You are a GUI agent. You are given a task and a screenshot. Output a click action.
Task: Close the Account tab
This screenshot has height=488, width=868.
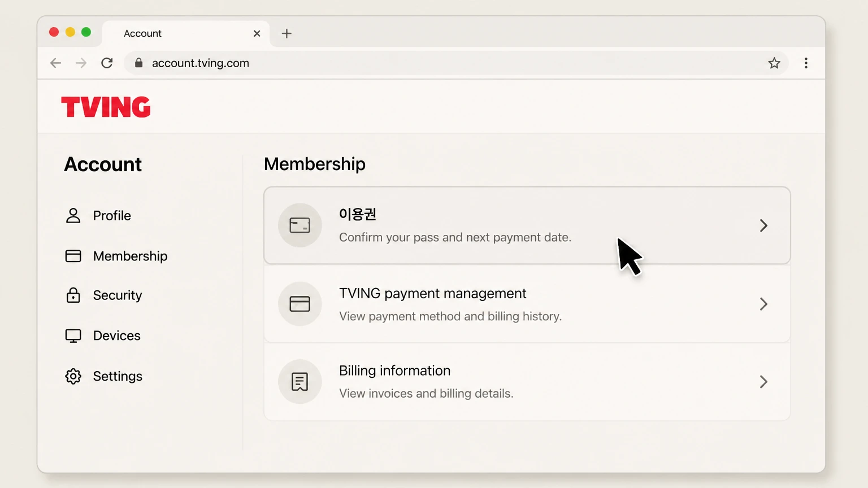point(257,33)
